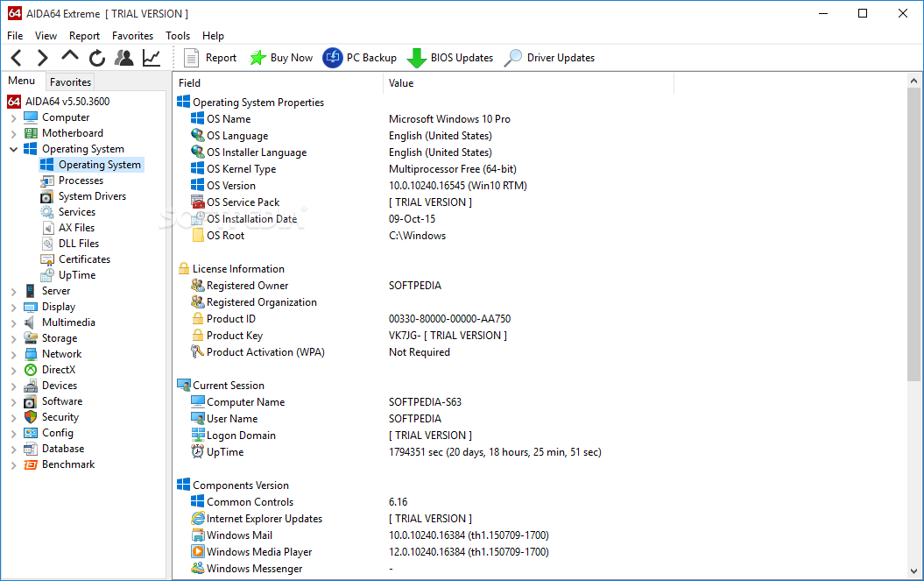Click Buy Now with green star
Viewport: 924px width, 581px height.
point(281,58)
